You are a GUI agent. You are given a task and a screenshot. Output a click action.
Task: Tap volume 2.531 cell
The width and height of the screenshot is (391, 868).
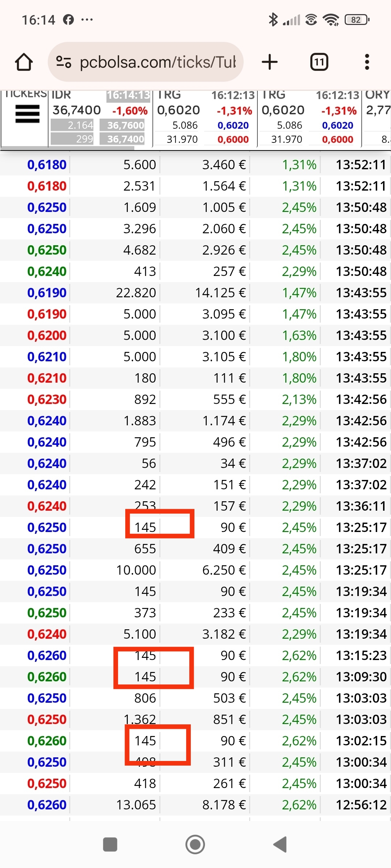(x=140, y=186)
